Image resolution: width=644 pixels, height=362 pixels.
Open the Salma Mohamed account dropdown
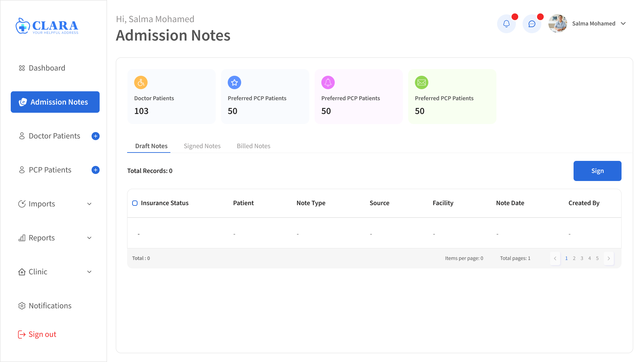623,23
